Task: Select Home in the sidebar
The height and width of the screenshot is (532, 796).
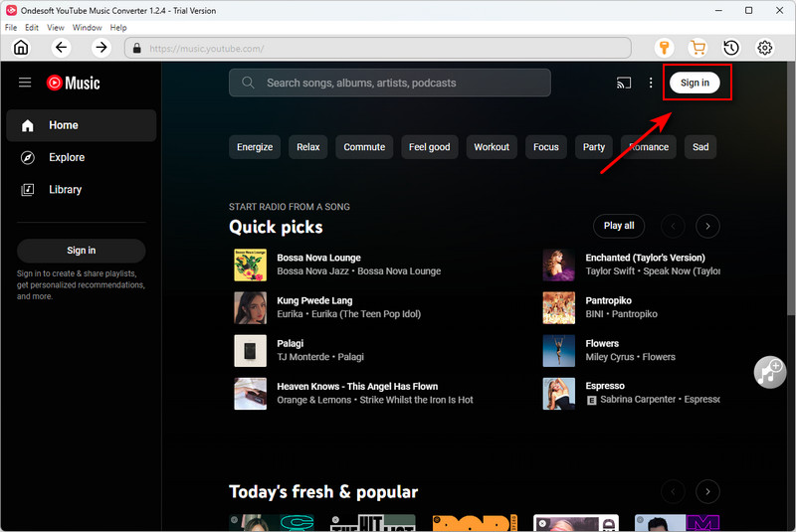Action: click(x=82, y=125)
